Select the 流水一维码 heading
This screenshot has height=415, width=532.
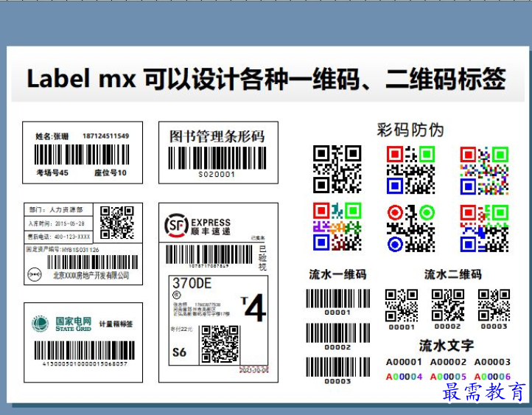[x=337, y=274]
